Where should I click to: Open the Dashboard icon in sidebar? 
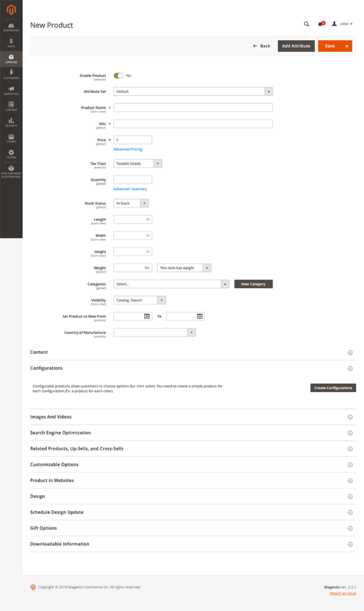[11, 26]
